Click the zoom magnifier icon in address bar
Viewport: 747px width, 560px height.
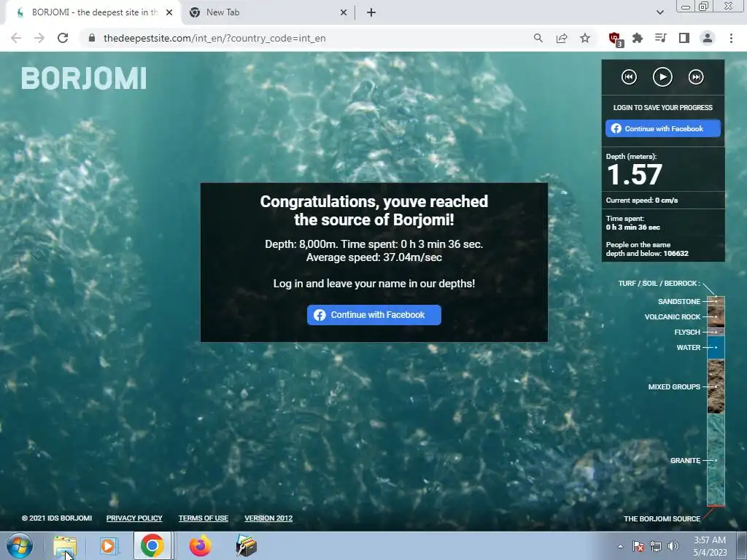538,38
